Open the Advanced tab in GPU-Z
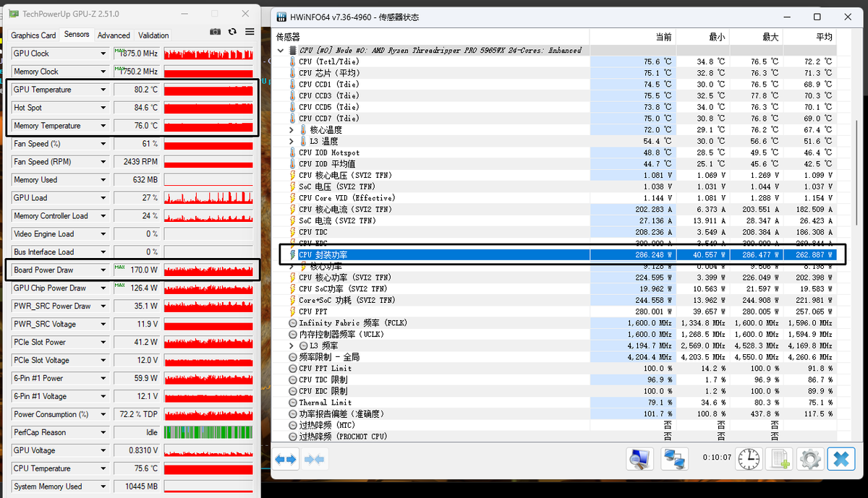 click(114, 35)
